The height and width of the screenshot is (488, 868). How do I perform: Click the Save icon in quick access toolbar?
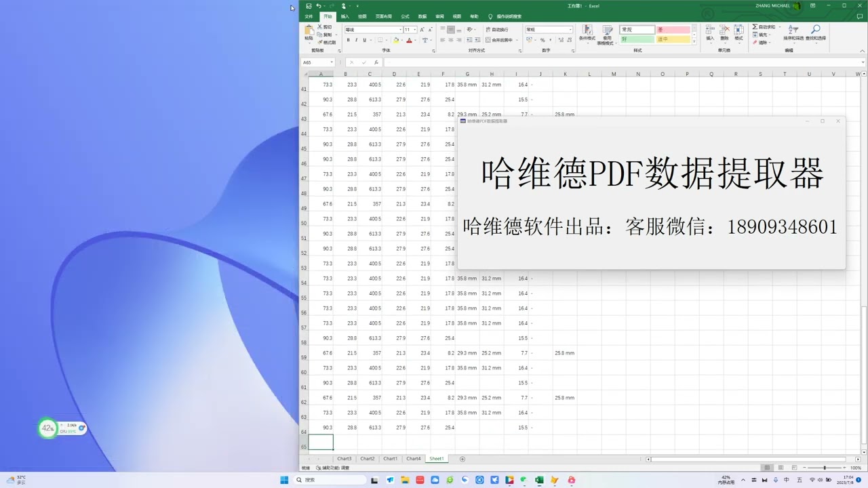pos(309,5)
